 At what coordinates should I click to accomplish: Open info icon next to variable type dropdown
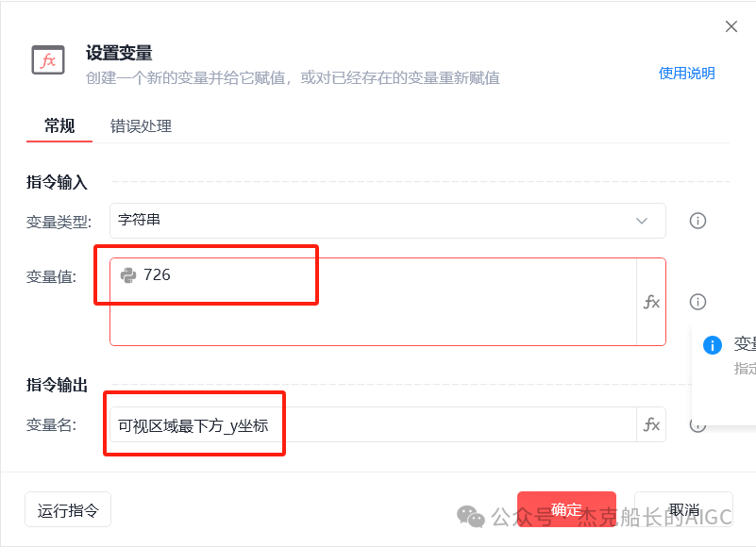click(697, 221)
